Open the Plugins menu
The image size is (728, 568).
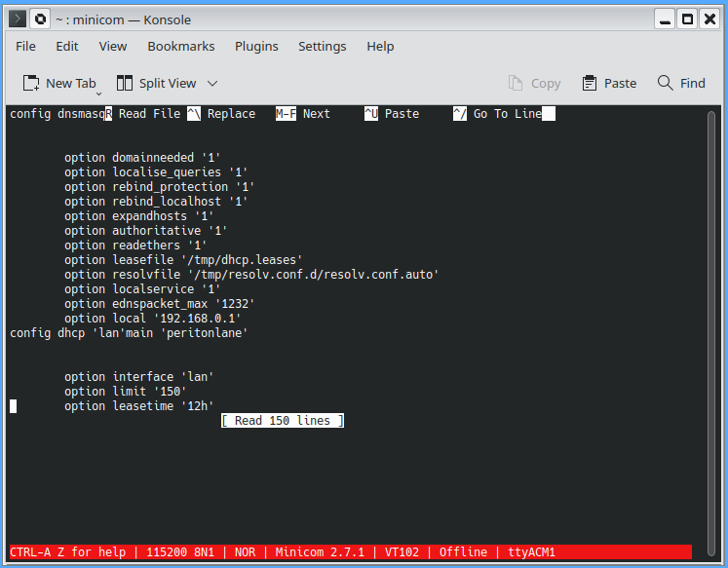tap(256, 46)
